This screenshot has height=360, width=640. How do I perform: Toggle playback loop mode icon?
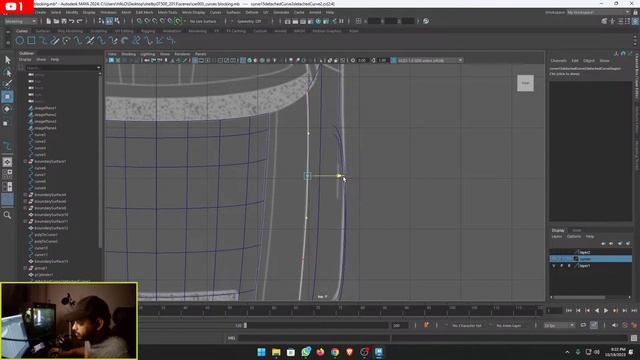[x=583, y=325]
